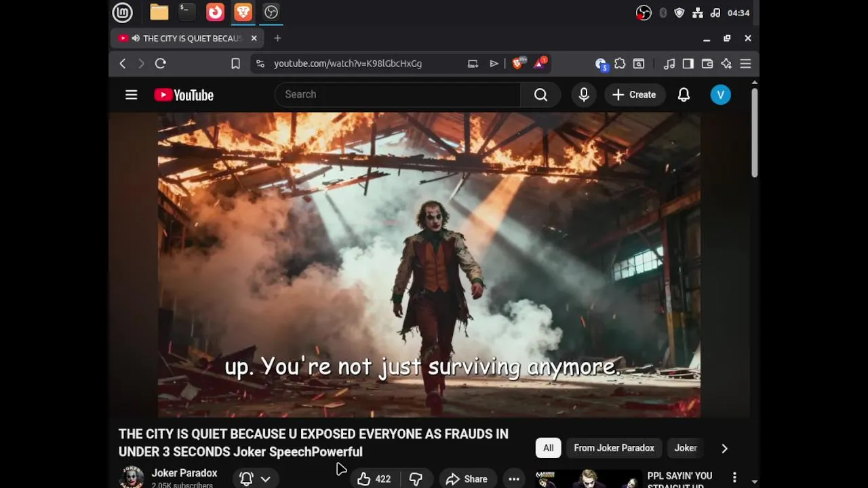
Task: Search with your voice microphone button
Action: [584, 95]
